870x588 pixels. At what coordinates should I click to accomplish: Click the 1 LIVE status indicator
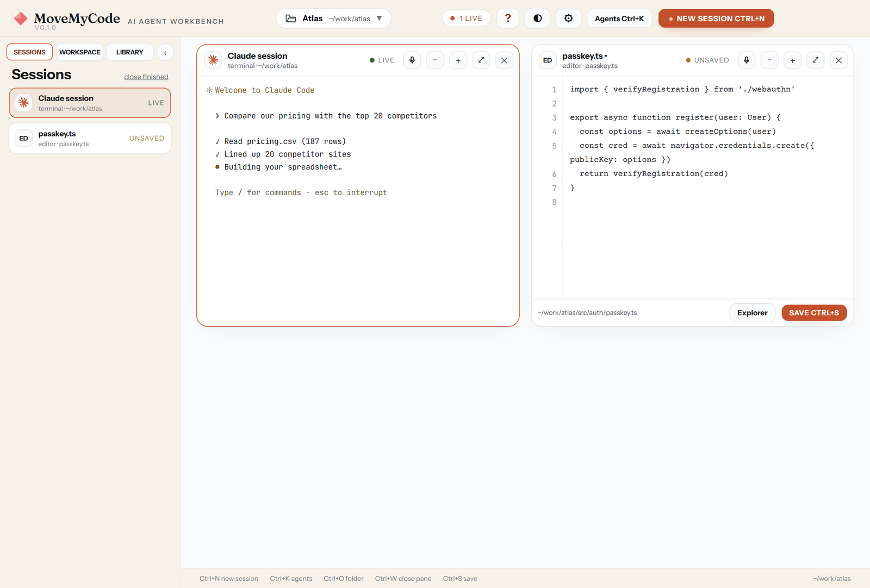click(x=467, y=18)
